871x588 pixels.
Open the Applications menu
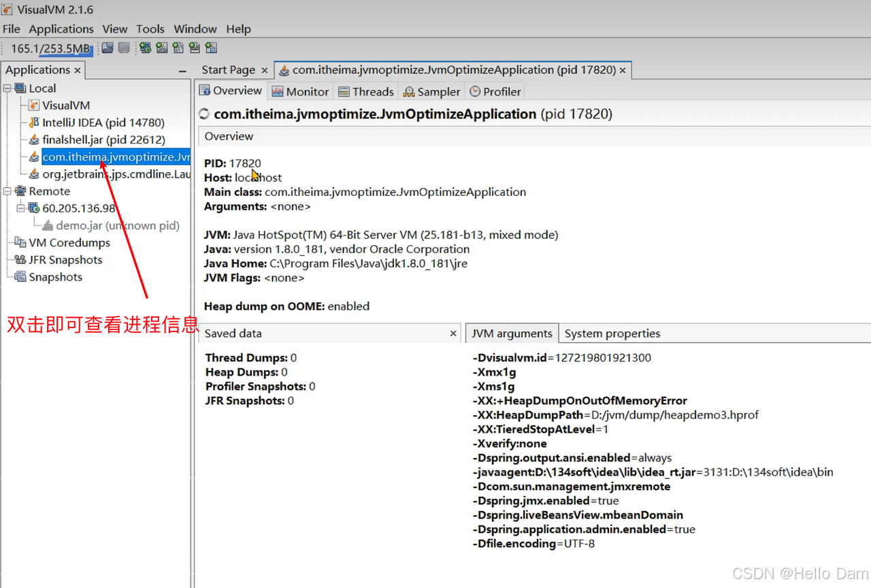coord(61,29)
